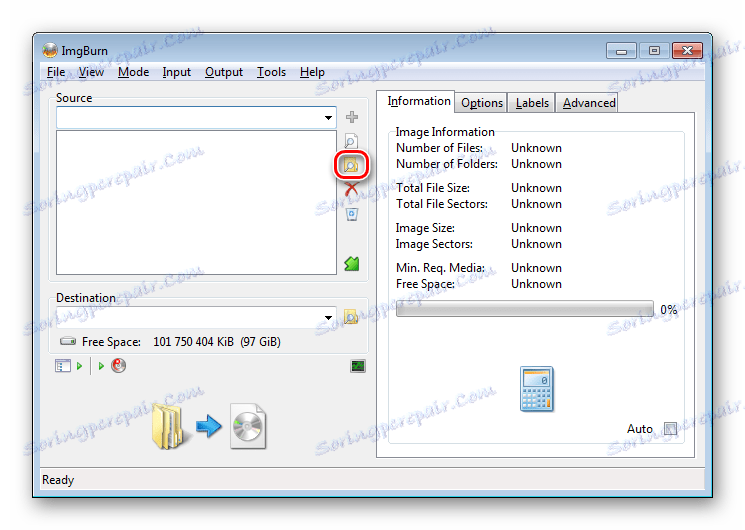Image resolution: width=745 pixels, height=530 pixels.
Task: Click the Image Sectors label
Action: (x=434, y=244)
